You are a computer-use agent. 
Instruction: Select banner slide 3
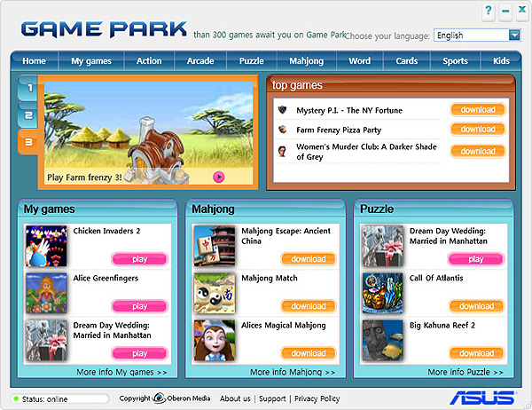tap(28, 142)
